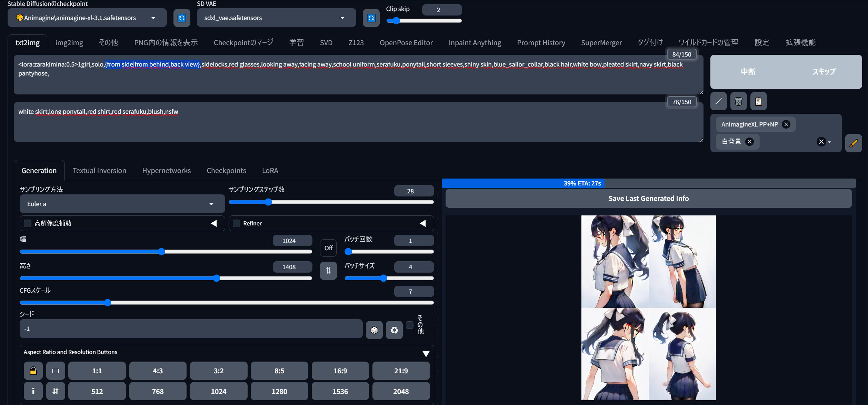Adjust the CFGスケール slider
This screenshot has width=868, height=405.
pyautogui.click(x=227, y=303)
